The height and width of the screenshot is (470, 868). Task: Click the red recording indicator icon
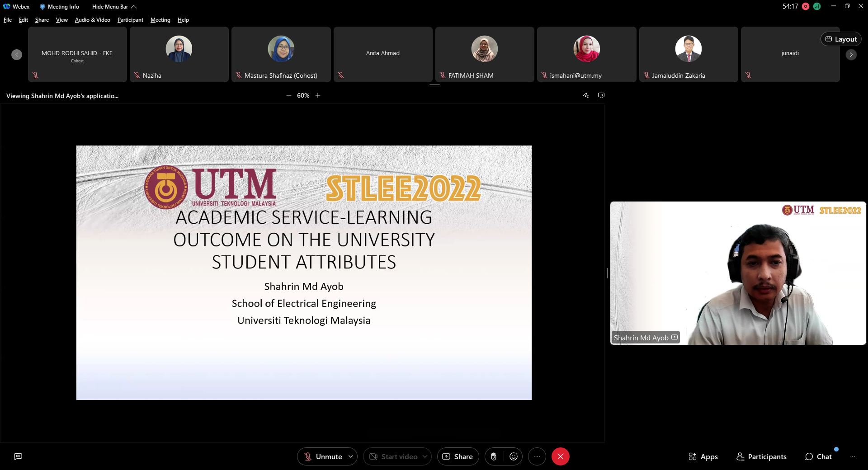pos(806,6)
